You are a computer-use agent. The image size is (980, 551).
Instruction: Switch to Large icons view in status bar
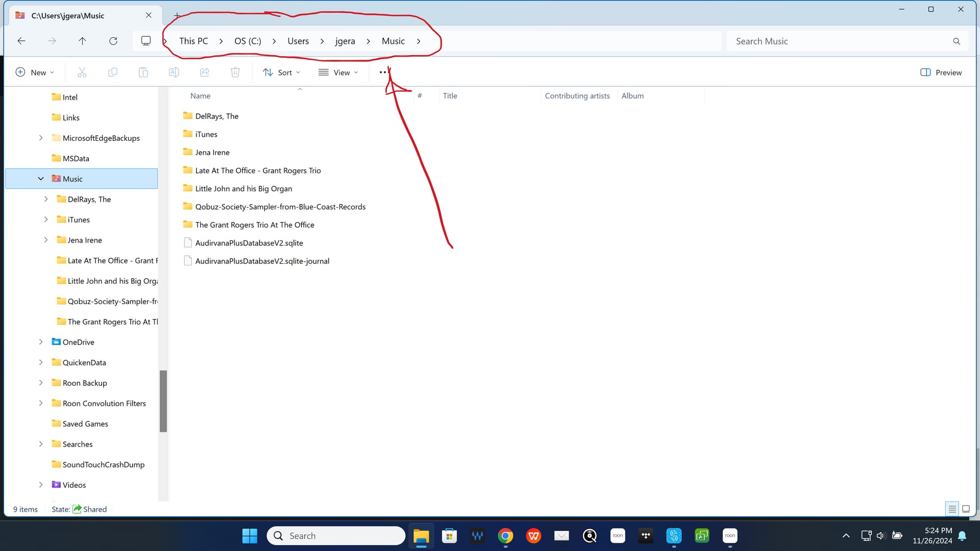tap(966, 509)
